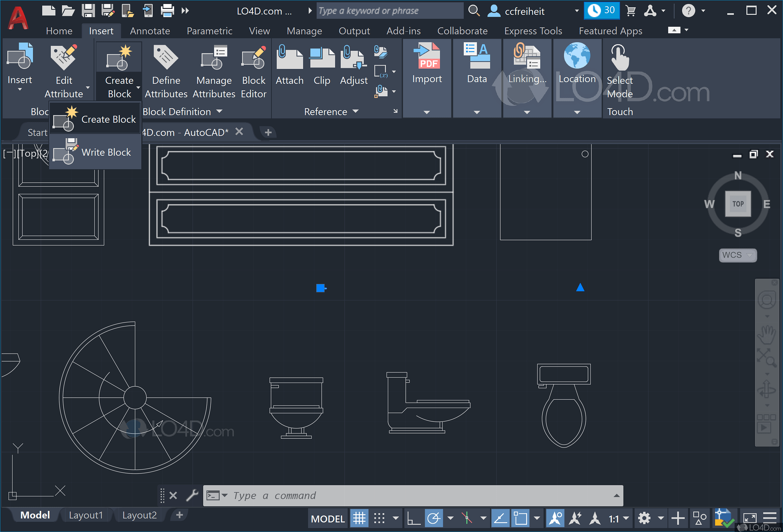Expand the Reference panel options
The width and height of the screenshot is (783, 532).
point(356,111)
